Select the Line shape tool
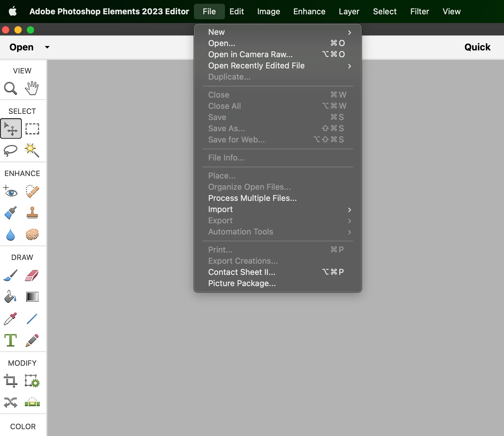Viewport: 504px width, 436px height. (x=32, y=319)
